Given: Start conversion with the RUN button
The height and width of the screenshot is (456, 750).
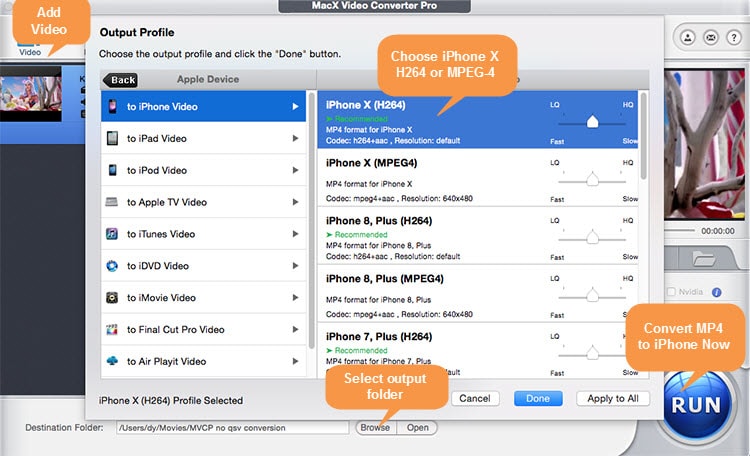Looking at the screenshot, I should point(696,405).
